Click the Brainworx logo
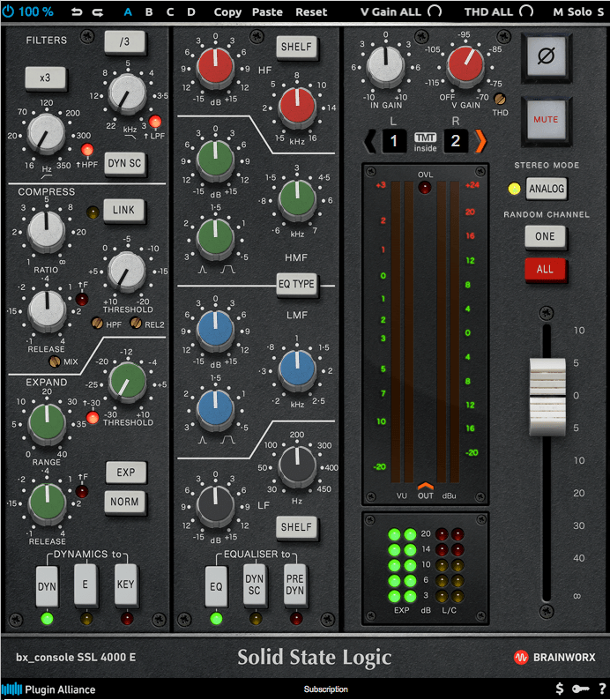The image size is (610, 700). point(554,657)
